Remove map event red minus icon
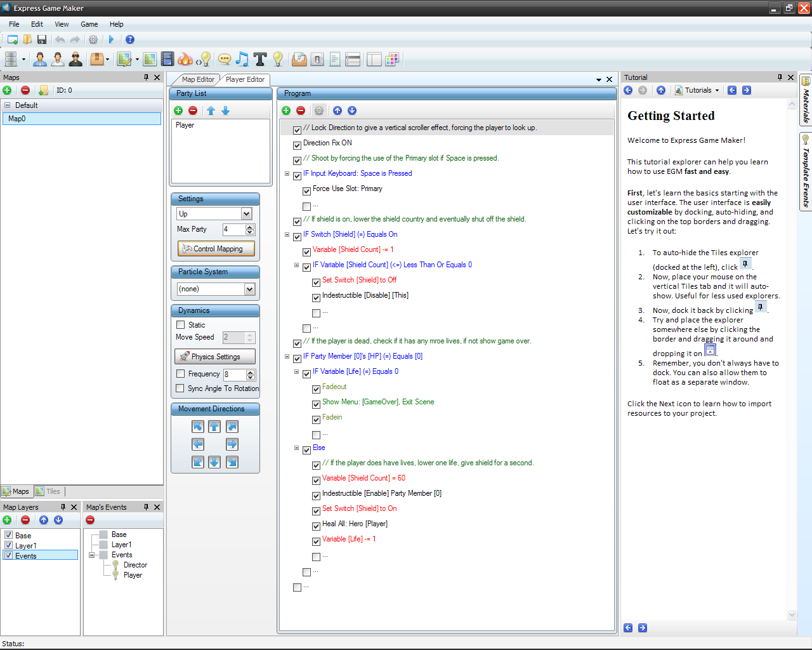812x650 pixels. pos(90,520)
